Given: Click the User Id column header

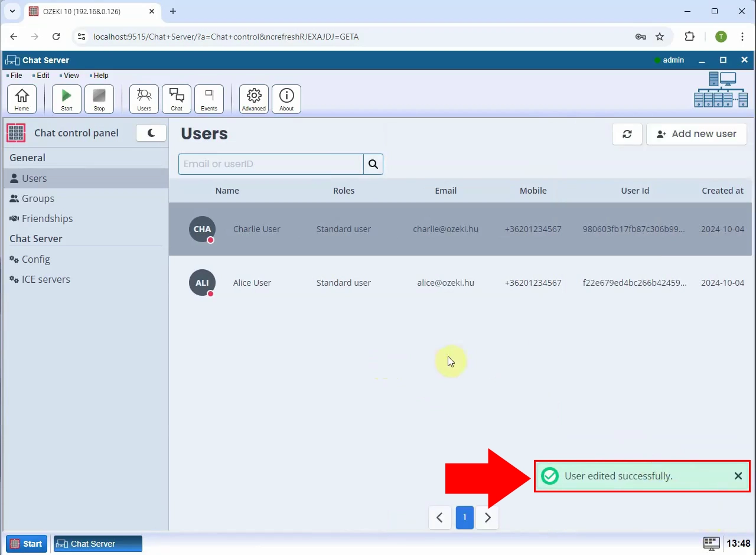Looking at the screenshot, I should pos(635,191).
